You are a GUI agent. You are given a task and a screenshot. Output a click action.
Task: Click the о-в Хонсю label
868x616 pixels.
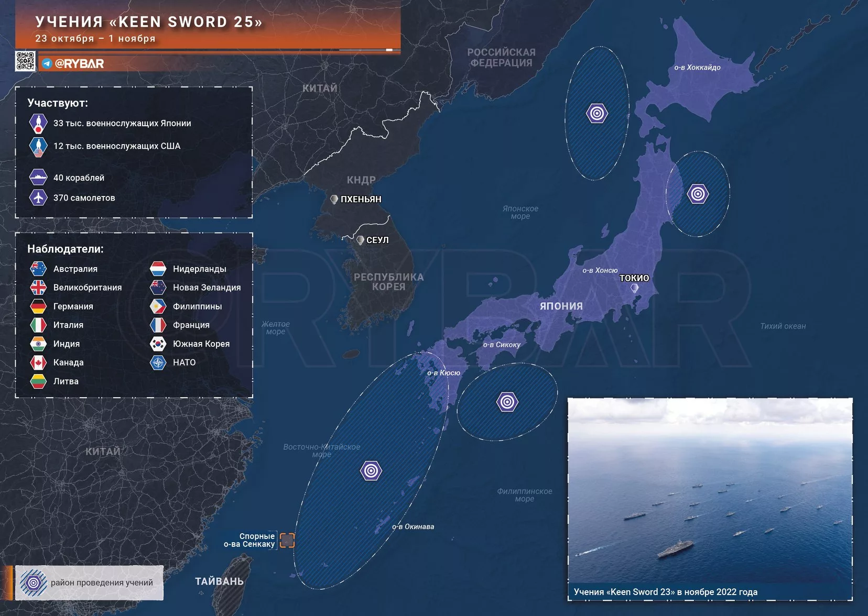[600, 271]
